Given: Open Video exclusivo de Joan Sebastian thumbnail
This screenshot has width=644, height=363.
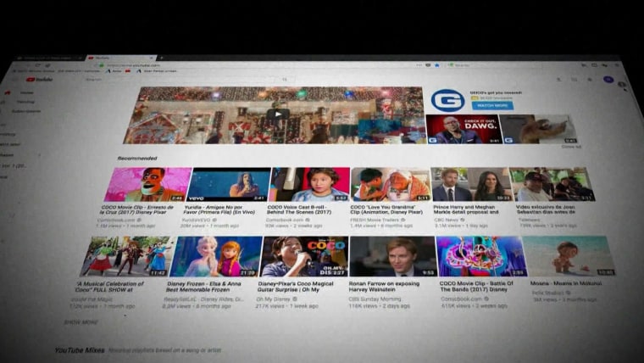Looking at the screenshot, I should [x=552, y=184].
